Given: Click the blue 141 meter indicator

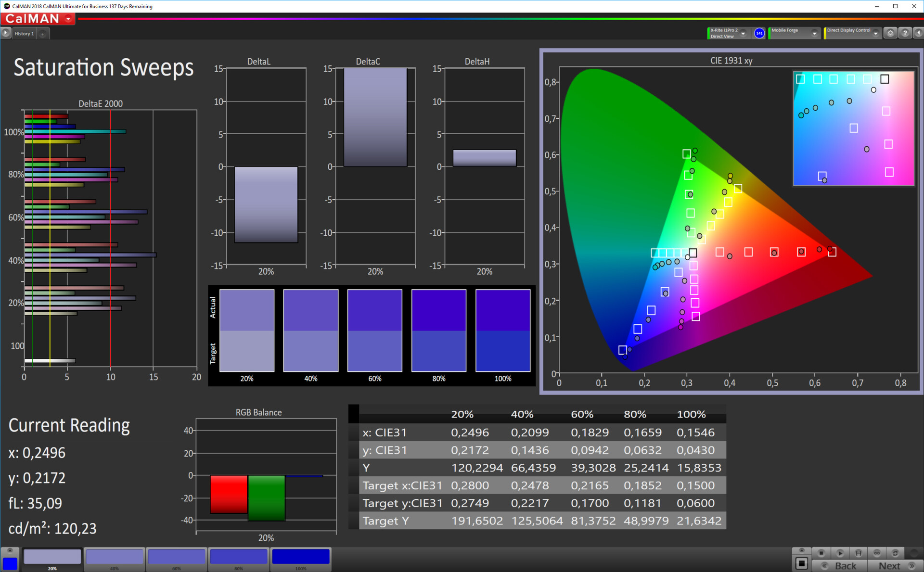Looking at the screenshot, I should 759,33.
